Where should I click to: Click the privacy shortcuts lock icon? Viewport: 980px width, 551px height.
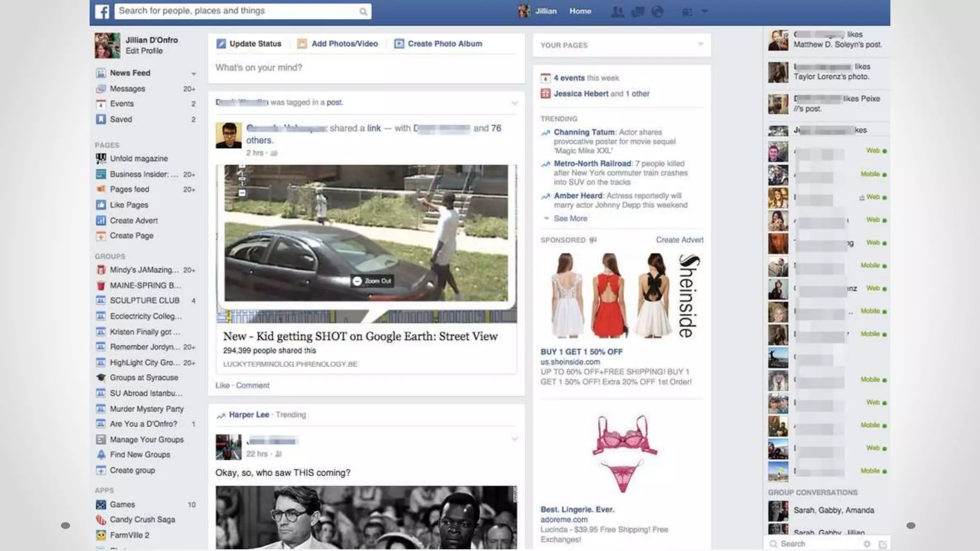(x=687, y=12)
